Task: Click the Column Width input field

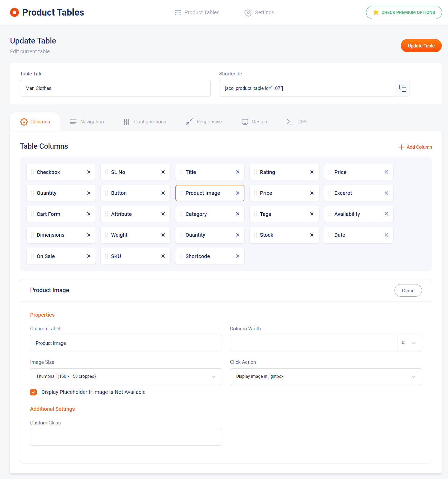Action: tap(313, 343)
